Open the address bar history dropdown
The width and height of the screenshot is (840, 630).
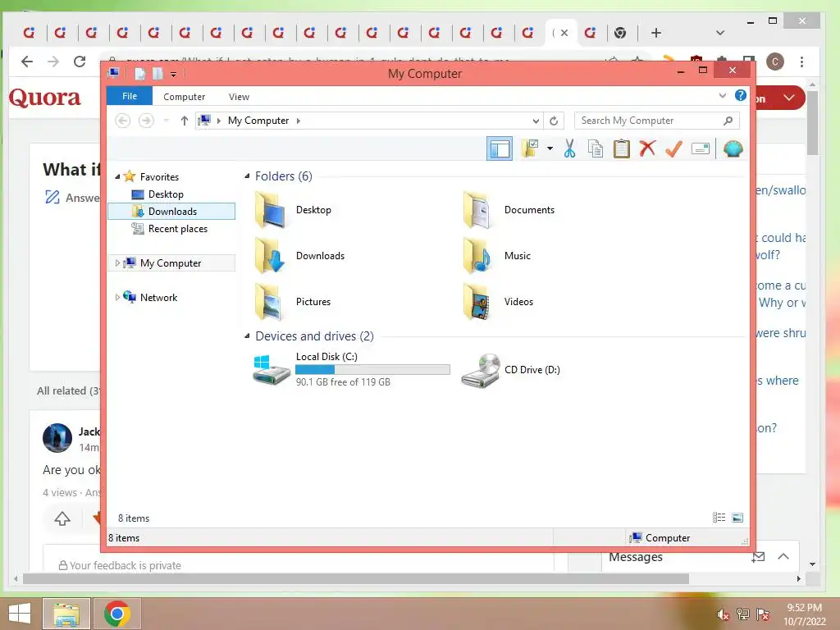(x=535, y=121)
